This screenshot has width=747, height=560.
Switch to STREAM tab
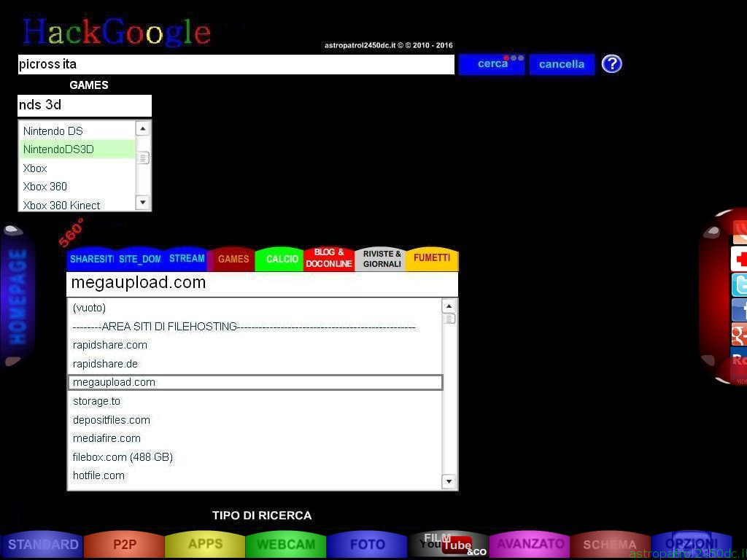click(187, 259)
